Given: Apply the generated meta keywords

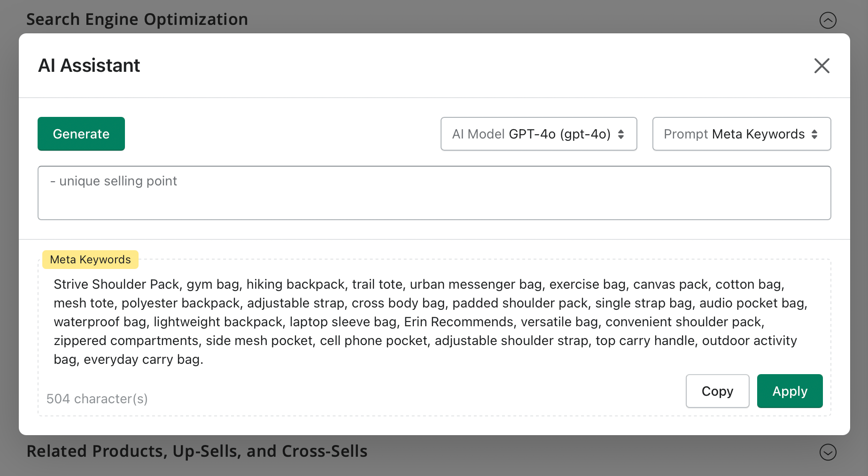Looking at the screenshot, I should pos(790,391).
